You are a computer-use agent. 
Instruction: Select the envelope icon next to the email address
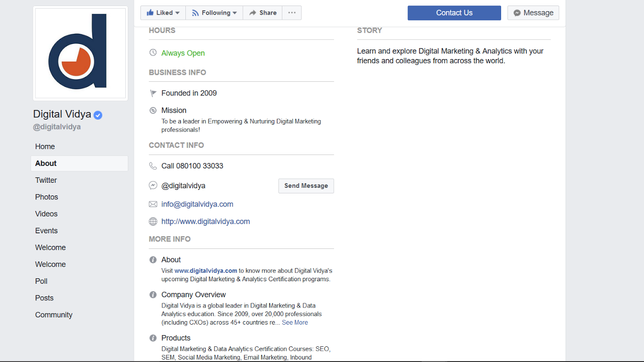click(153, 204)
